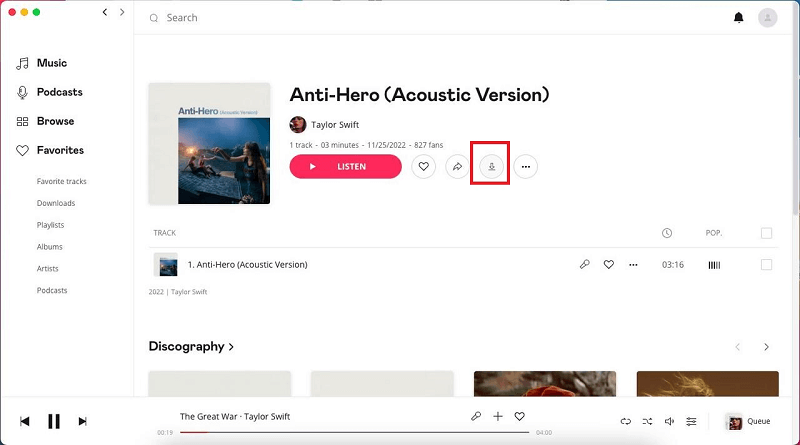
Task: Click the notifications bell icon
Action: click(739, 18)
